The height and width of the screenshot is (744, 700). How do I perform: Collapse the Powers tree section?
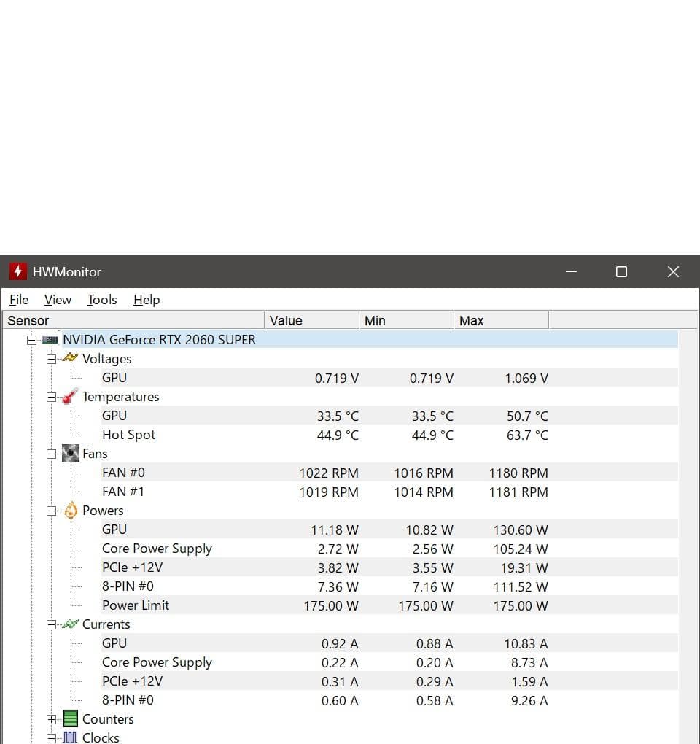click(x=51, y=511)
